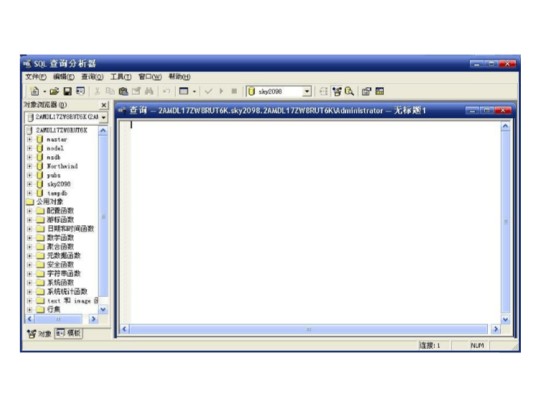Click the object tree scroll-up arrow

103,131
